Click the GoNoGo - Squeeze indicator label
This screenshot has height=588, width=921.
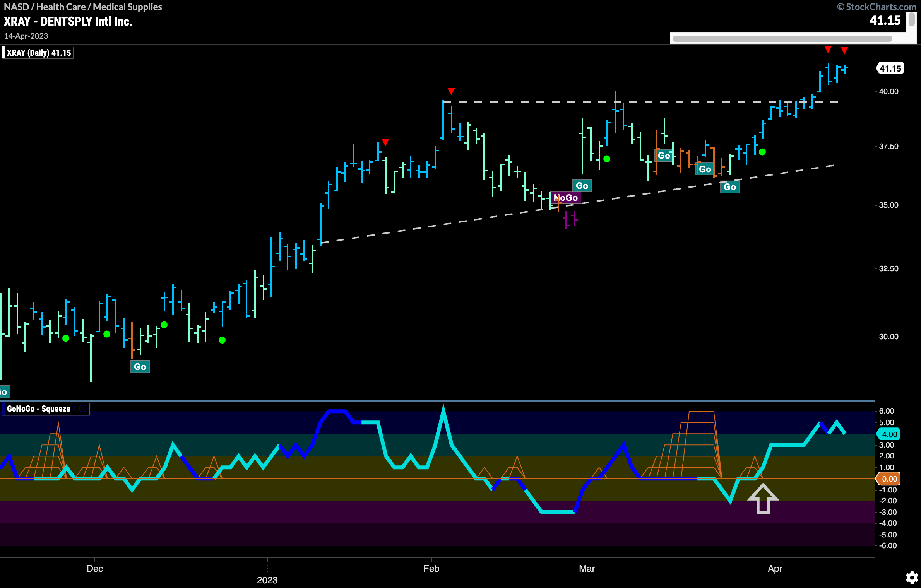45,409
